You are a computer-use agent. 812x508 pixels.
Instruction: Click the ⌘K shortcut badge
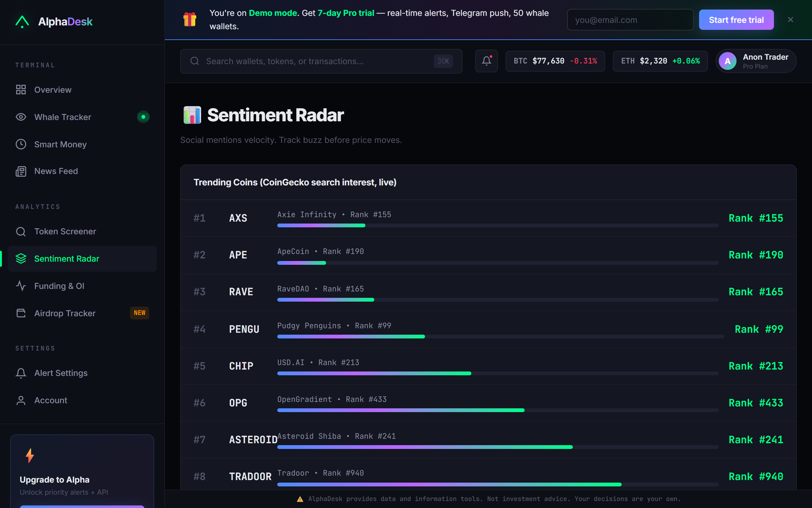pos(443,61)
